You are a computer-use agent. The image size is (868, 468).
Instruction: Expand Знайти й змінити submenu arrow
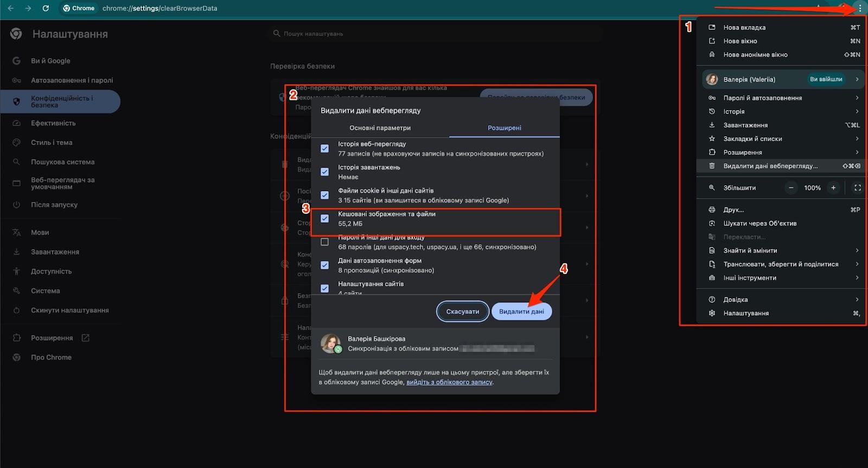point(857,251)
